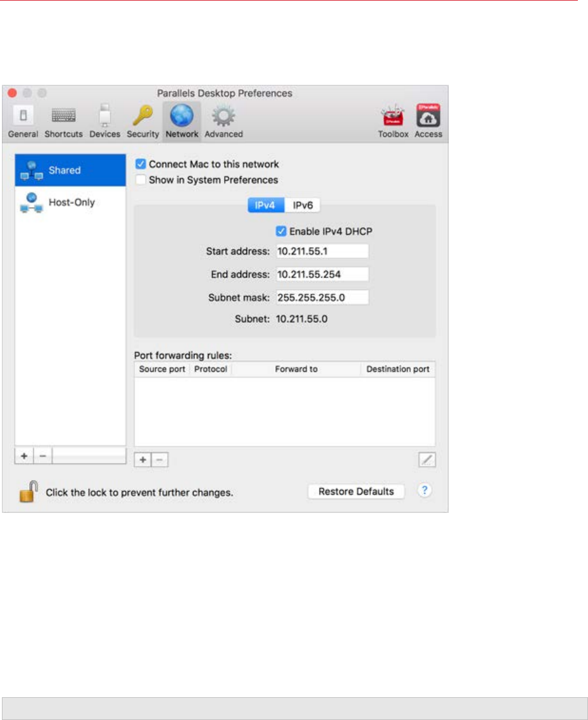The height and width of the screenshot is (720, 588).
Task: Click the lock to prevent changes
Action: point(28,492)
